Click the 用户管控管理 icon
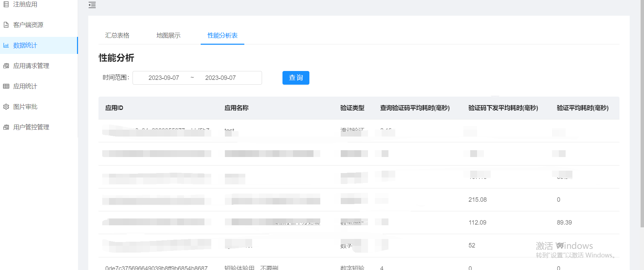The image size is (644, 270). (6, 127)
